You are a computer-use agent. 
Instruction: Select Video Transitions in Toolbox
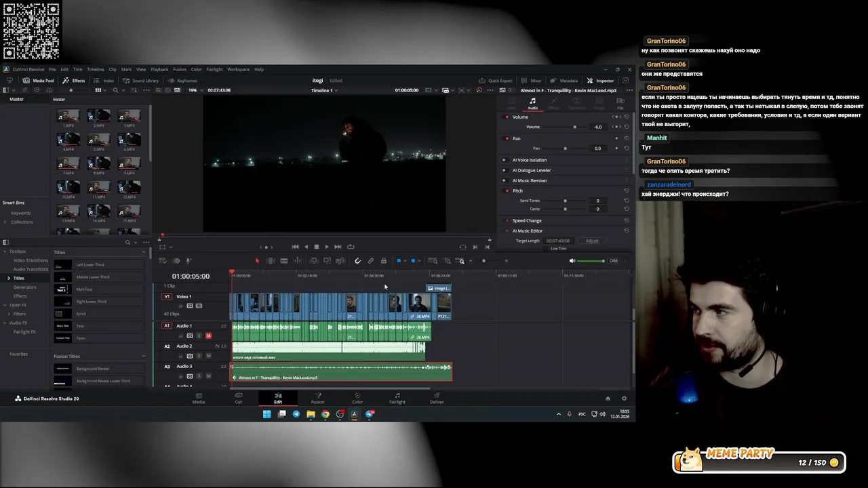31,260
